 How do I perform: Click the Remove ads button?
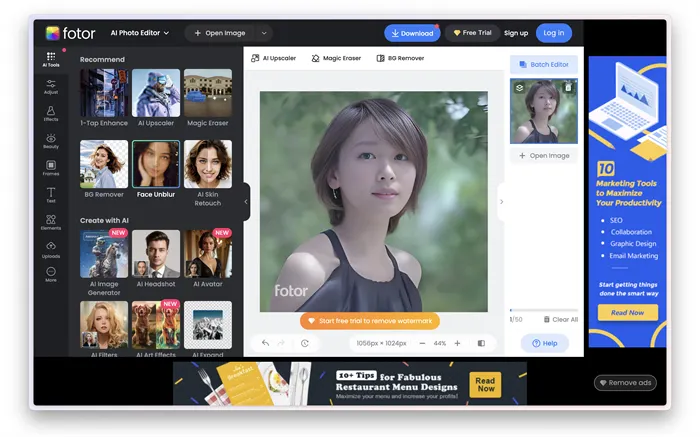tap(625, 383)
